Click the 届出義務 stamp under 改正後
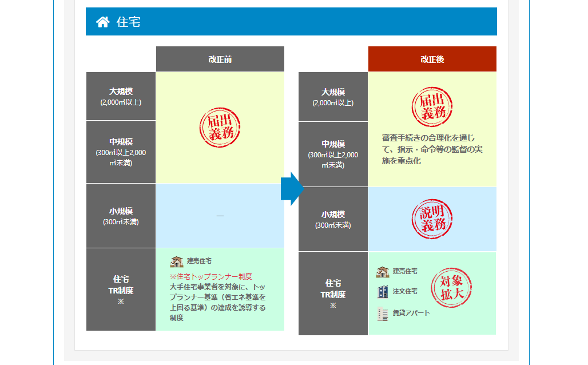Viewport: 588px width, 365px height. click(432, 107)
